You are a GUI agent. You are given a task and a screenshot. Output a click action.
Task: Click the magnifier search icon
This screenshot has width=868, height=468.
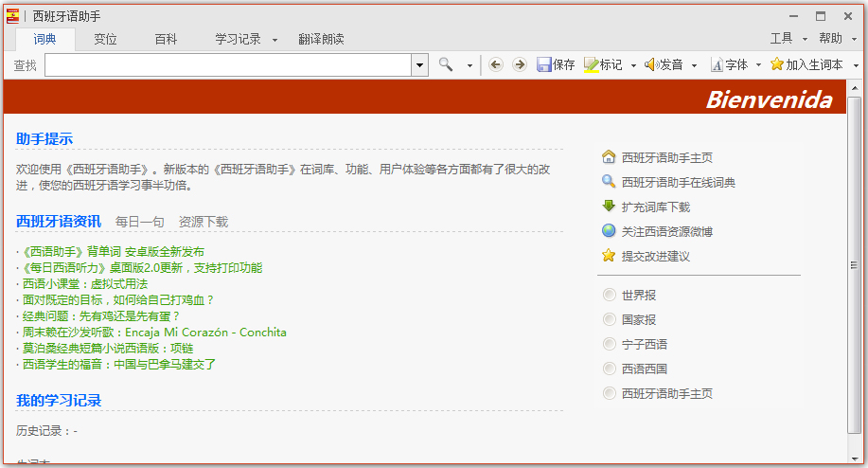tap(446, 64)
